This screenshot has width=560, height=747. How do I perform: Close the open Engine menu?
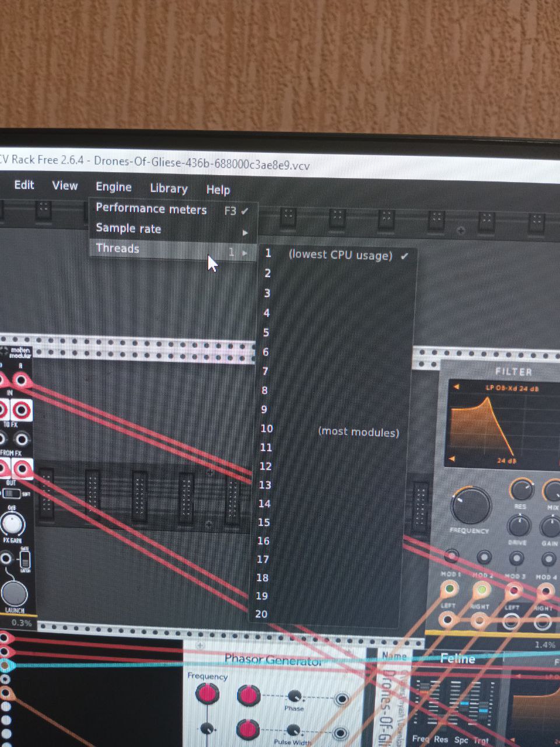tap(114, 187)
